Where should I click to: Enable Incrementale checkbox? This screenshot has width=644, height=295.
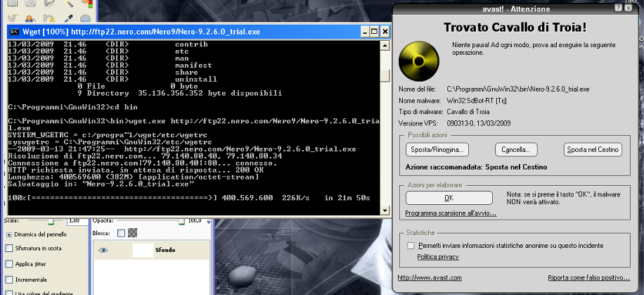pos(8,280)
